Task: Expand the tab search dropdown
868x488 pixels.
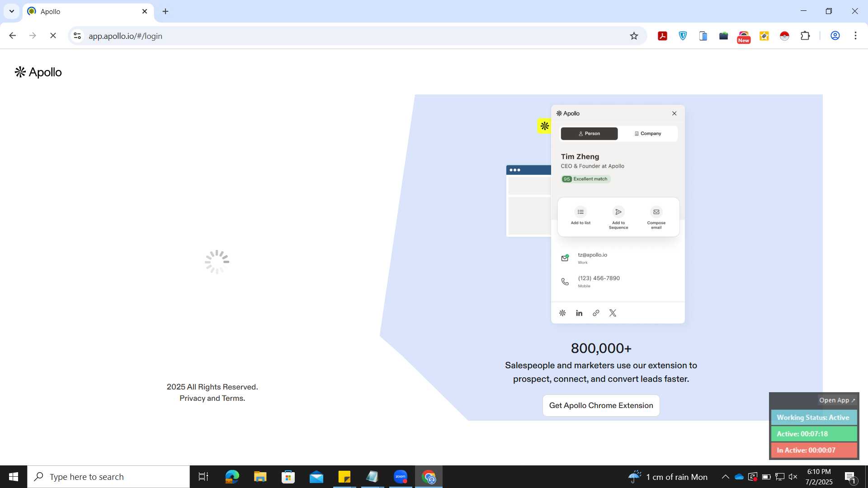Action: coord(12,11)
